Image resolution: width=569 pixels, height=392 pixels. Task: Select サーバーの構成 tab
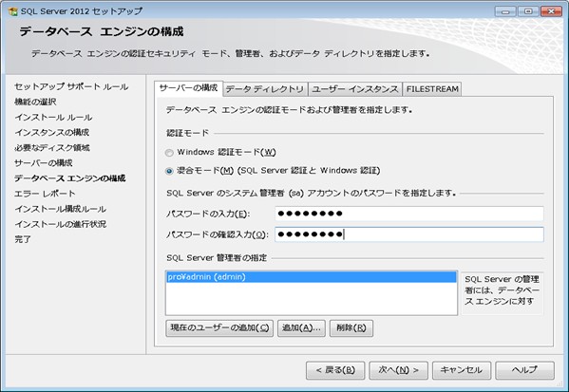188,88
